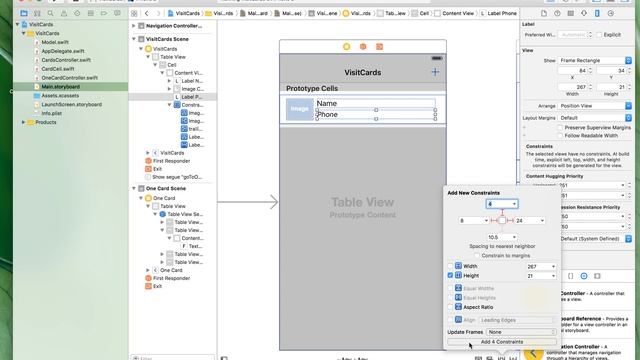Open the right spacing 24 dropdown

[x=542, y=221]
